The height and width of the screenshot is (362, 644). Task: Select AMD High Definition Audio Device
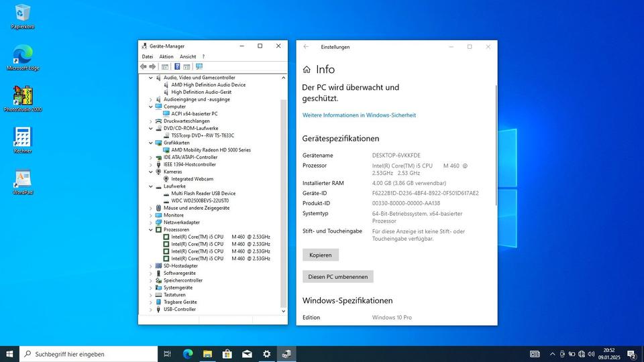(x=208, y=85)
